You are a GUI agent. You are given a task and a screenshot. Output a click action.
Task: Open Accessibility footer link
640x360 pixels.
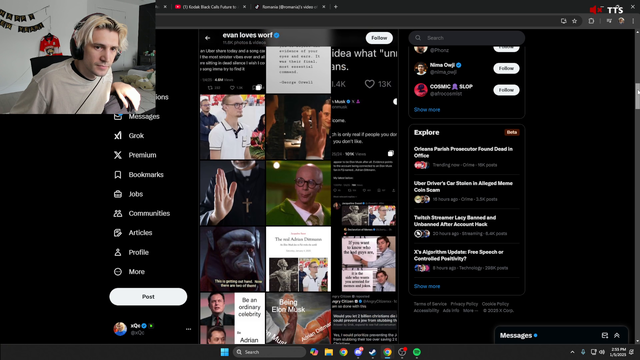(426, 310)
